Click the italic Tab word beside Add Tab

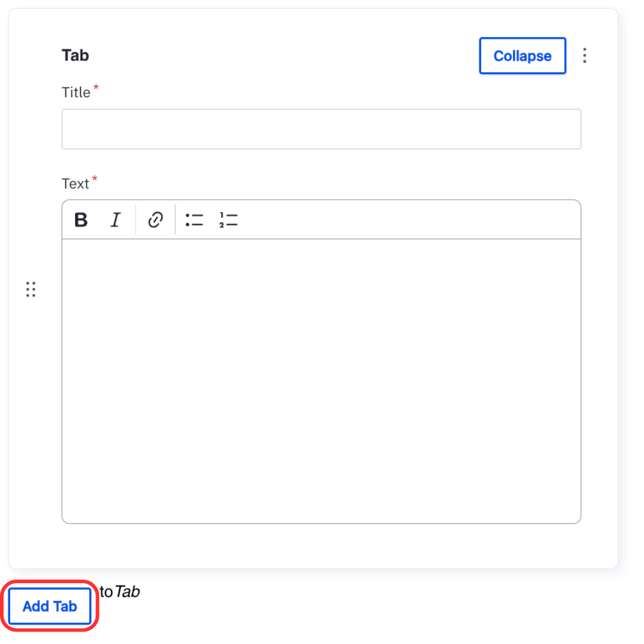(x=127, y=592)
